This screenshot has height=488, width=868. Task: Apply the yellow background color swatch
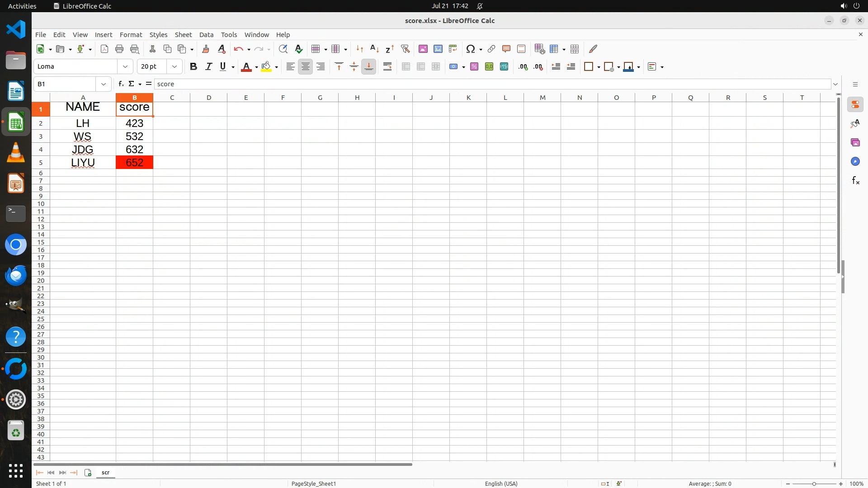click(266, 66)
